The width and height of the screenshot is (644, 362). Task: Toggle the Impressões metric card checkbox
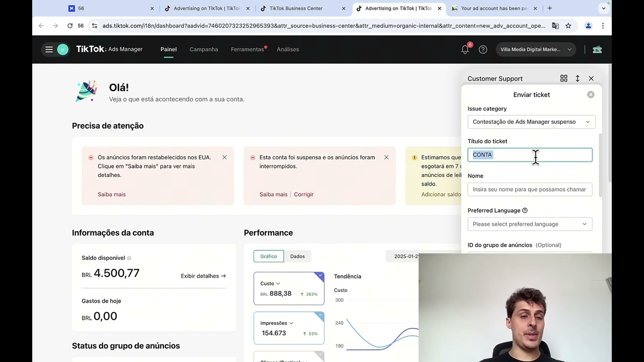320,315
